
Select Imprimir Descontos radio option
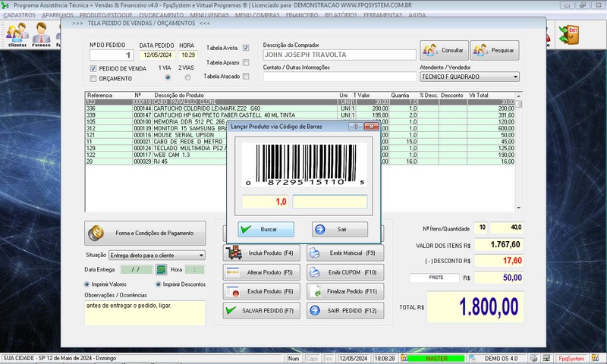click(159, 284)
